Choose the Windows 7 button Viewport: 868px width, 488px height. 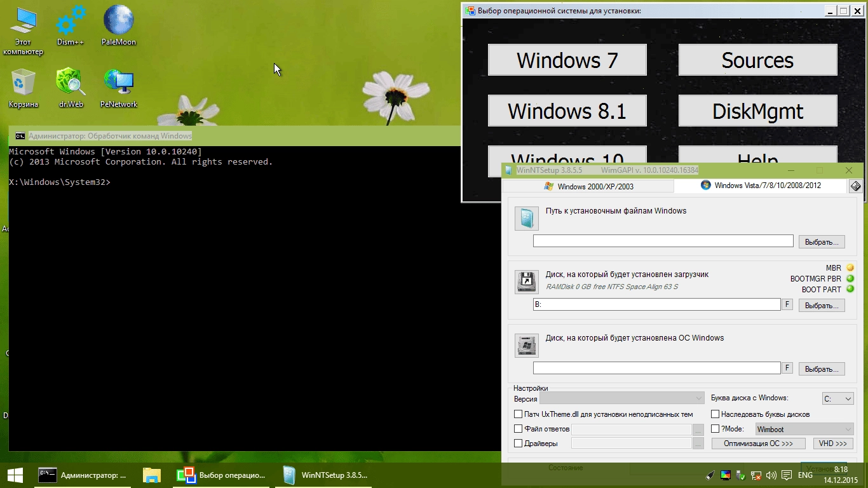tap(567, 60)
